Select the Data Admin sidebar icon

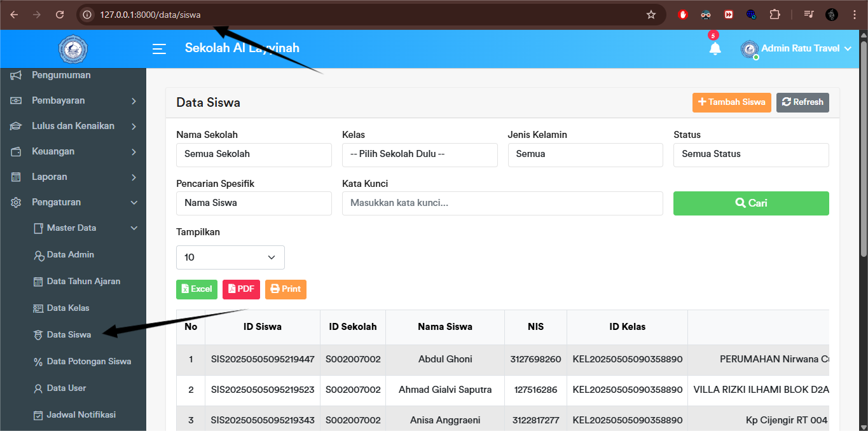(38, 254)
